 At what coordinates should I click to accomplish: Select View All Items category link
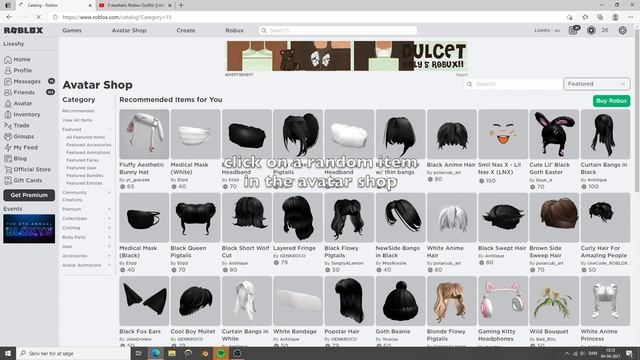77,120
